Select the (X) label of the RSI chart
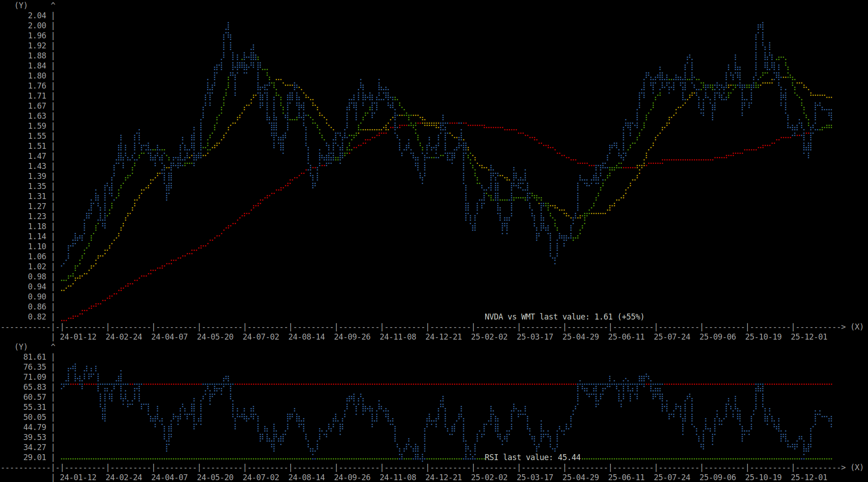This screenshot has height=482, width=868. click(857, 467)
